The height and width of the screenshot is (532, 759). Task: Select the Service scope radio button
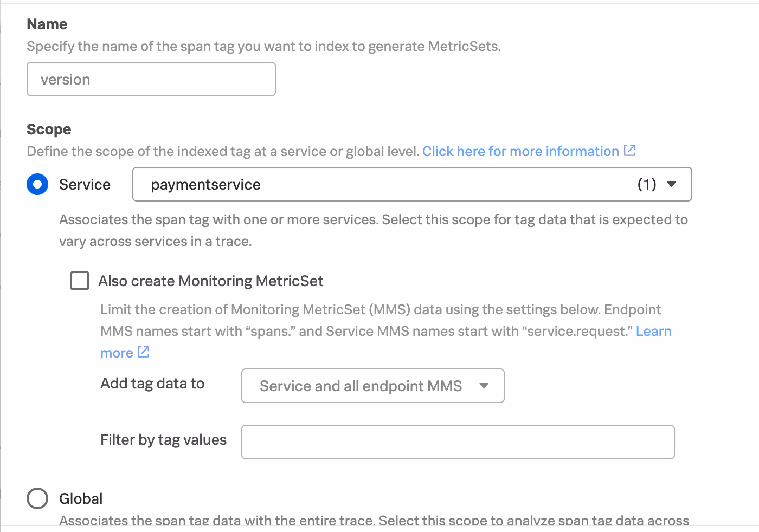point(37,185)
